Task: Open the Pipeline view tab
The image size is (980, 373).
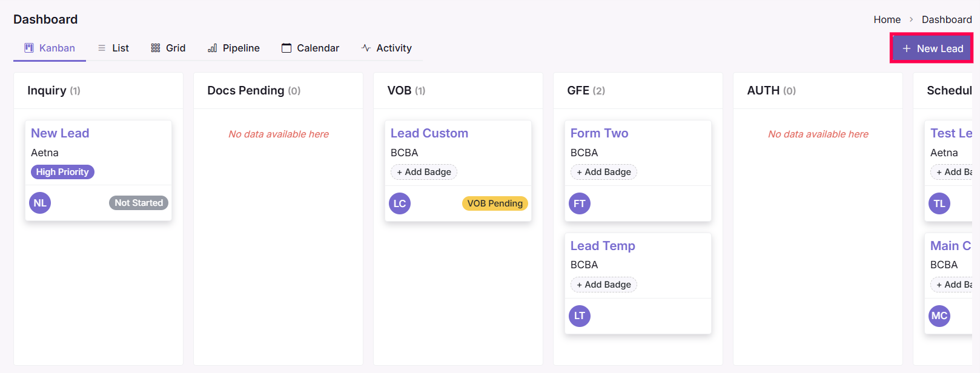Action: (x=234, y=48)
